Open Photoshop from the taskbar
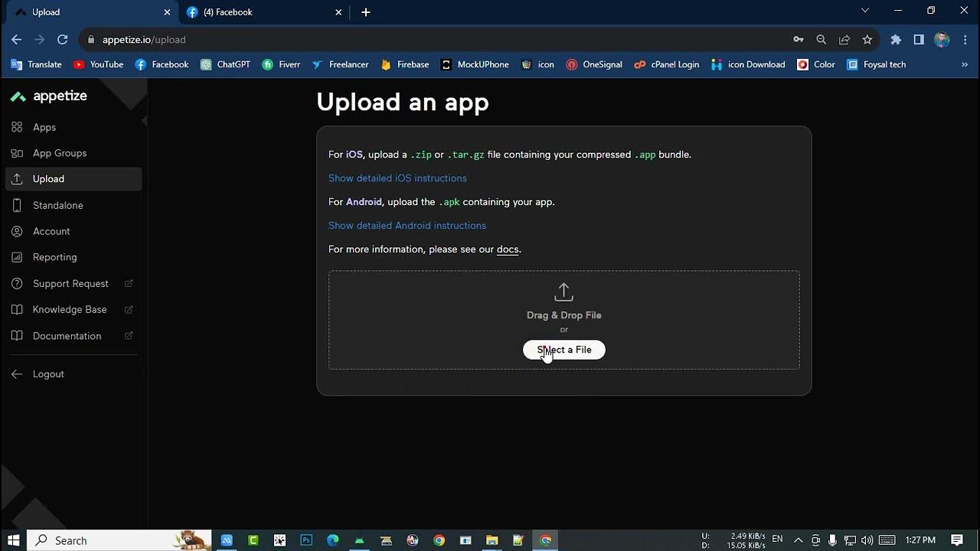The width and height of the screenshot is (980, 551). 306,540
